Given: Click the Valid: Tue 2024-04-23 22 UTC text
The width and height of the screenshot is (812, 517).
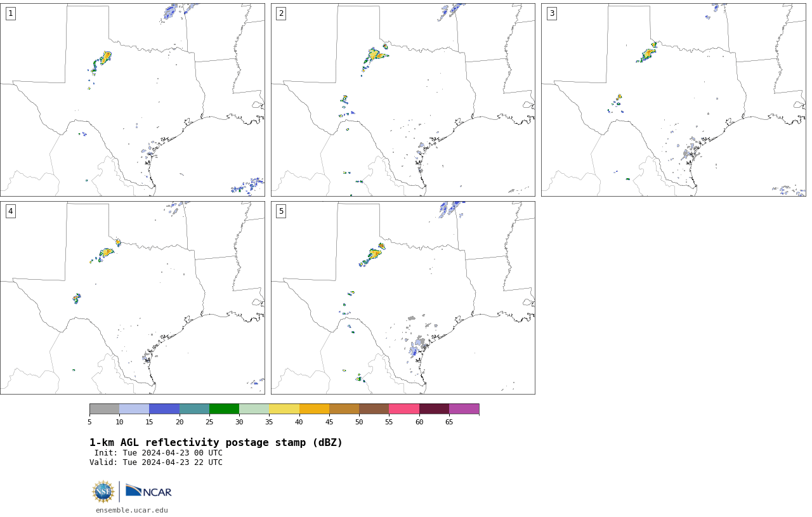Looking at the screenshot, I should click(156, 462).
